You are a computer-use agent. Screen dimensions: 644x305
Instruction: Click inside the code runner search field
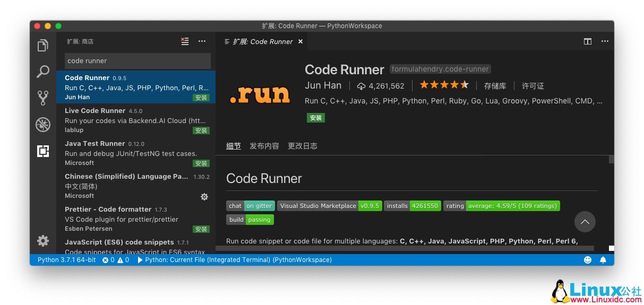coord(138,60)
